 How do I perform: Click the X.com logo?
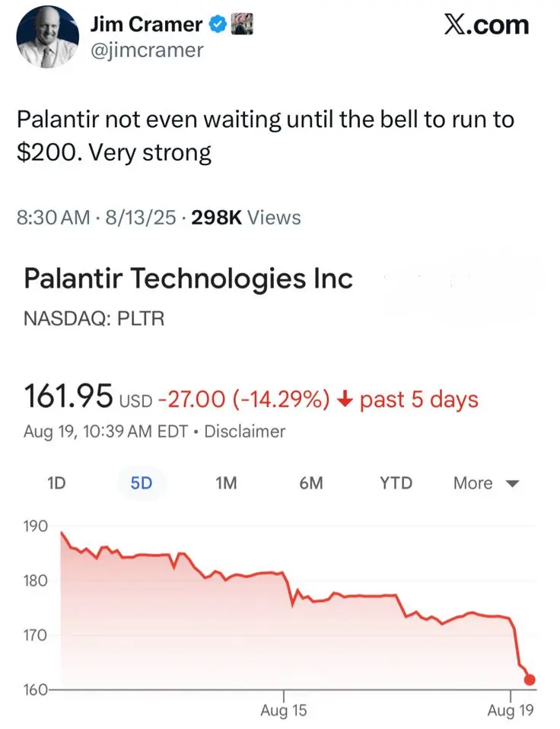coord(486,24)
